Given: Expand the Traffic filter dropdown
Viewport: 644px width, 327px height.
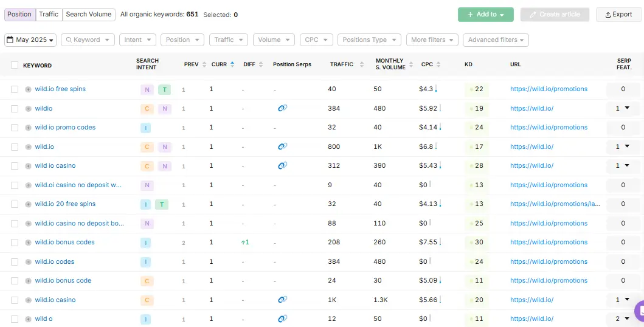Looking at the screenshot, I should click(x=229, y=40).
